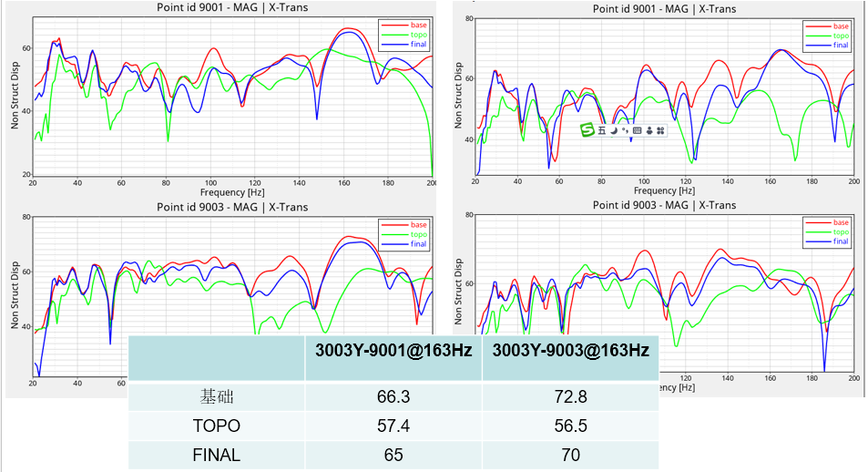Open the IME soft keyboard
Screen dimensions: 868x472
coord(638,130)
